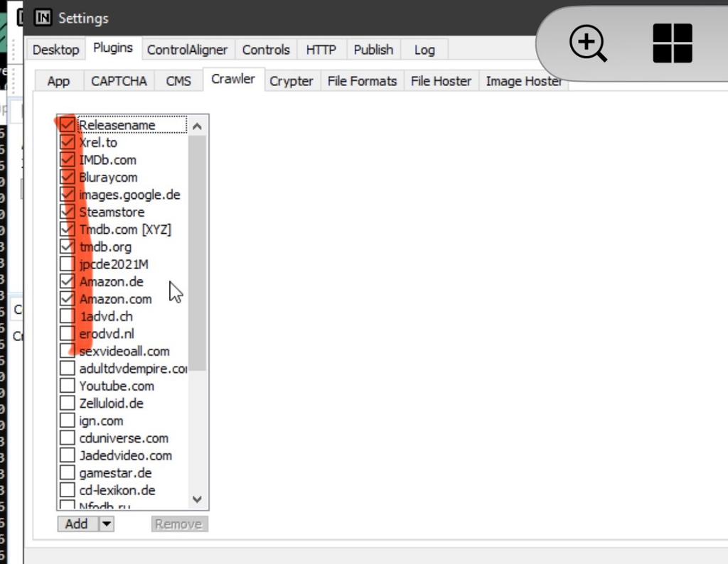Click the crawler list scrollbar thumb
Viewport: 728px width, 564px height.
click(197, 254)
